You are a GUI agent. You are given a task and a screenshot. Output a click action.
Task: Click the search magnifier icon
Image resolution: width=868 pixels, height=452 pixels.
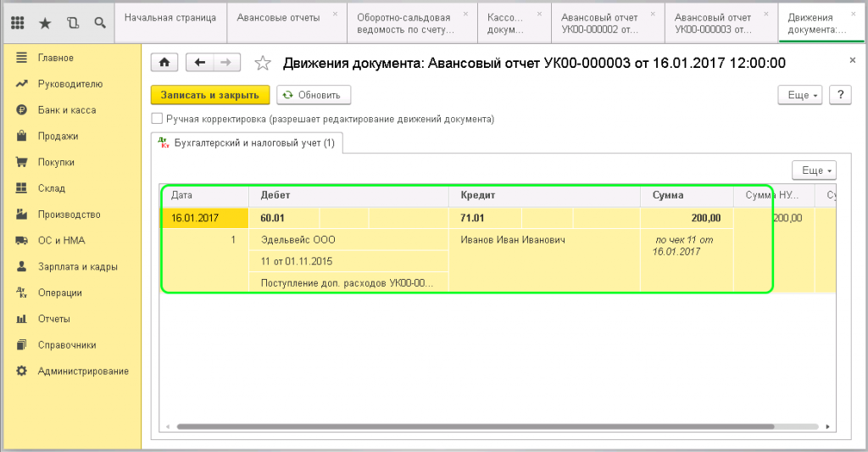(100, 23)
